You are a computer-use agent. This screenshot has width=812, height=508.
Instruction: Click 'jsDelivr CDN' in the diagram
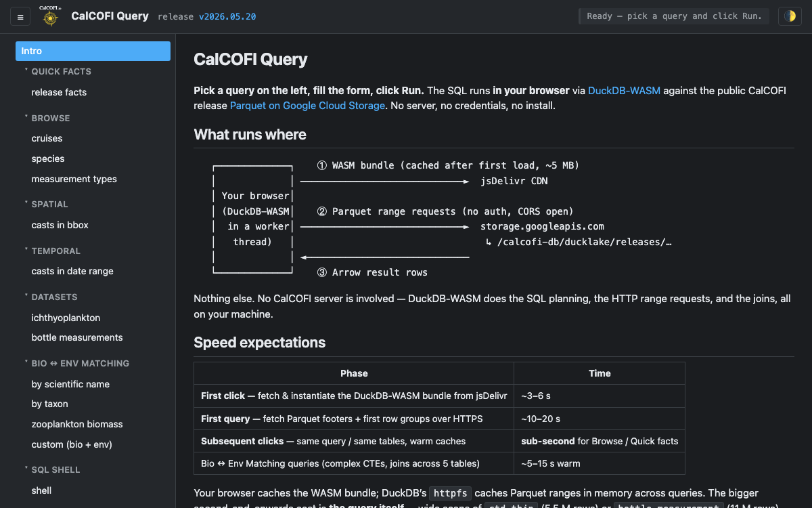[514, 181]
